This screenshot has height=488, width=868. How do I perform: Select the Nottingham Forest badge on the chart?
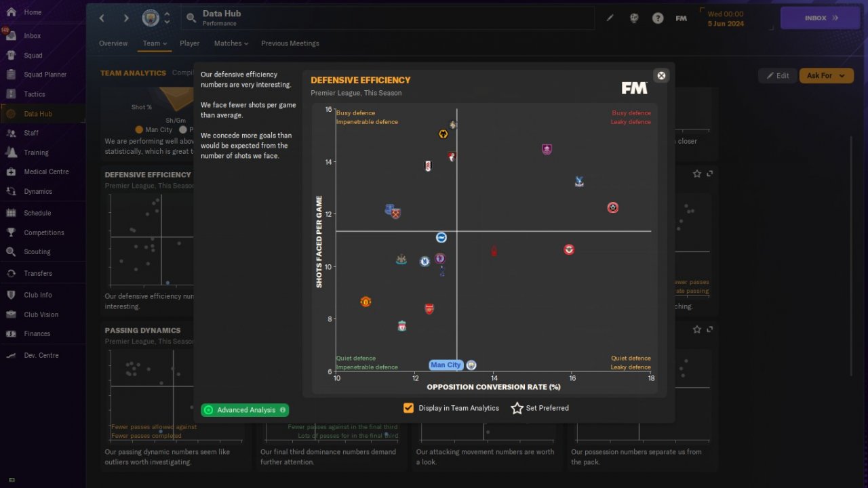click(x=494, y=251)
